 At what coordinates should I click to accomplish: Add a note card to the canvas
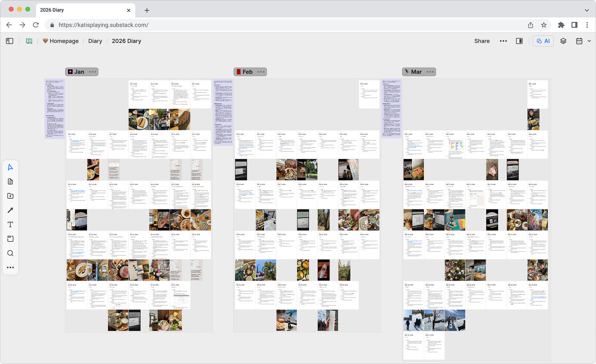pyautogui.click(x=10, y=182)
